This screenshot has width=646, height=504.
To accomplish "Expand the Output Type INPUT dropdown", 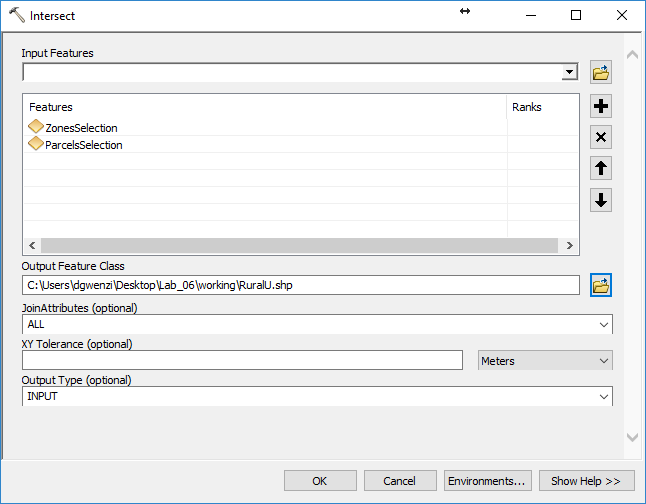I will point(603,397).
